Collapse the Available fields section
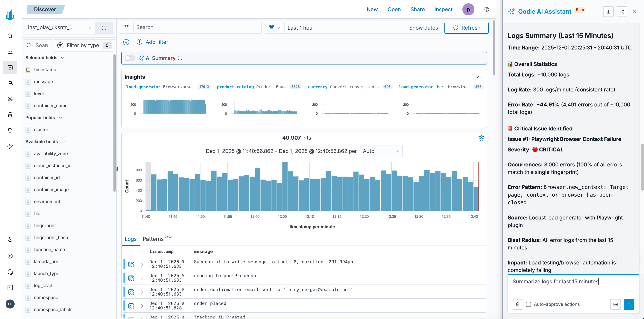Viewport: 644px width, 319px height. point(63,142)
